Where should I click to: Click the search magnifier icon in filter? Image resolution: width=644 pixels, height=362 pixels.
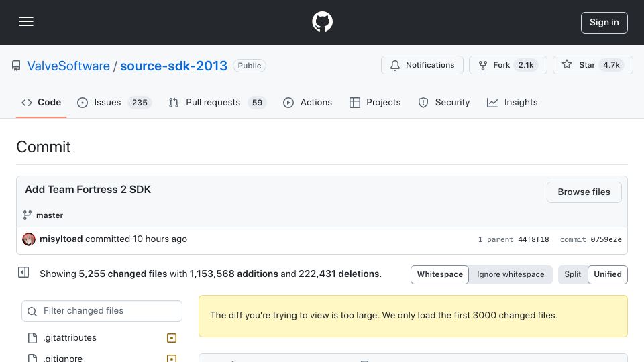tap(32, 312)
